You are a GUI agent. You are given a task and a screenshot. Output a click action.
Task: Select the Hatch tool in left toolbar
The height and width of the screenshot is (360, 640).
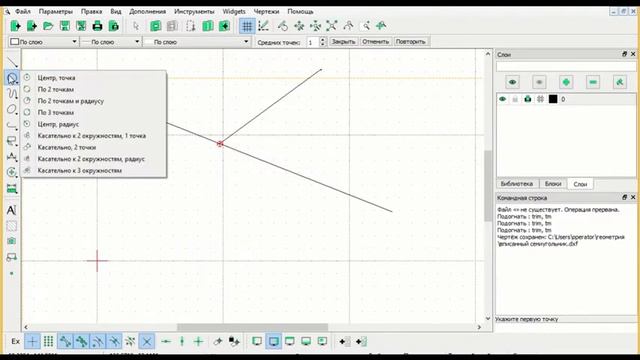pos(11,226)
